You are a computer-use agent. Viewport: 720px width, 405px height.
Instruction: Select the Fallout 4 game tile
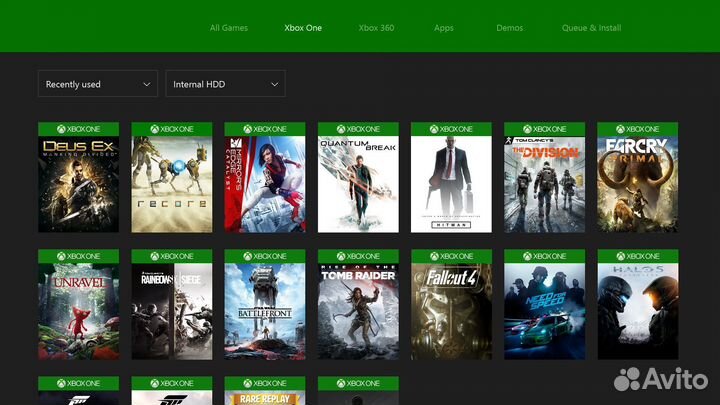pyautogui.click(x=451, y=304)
